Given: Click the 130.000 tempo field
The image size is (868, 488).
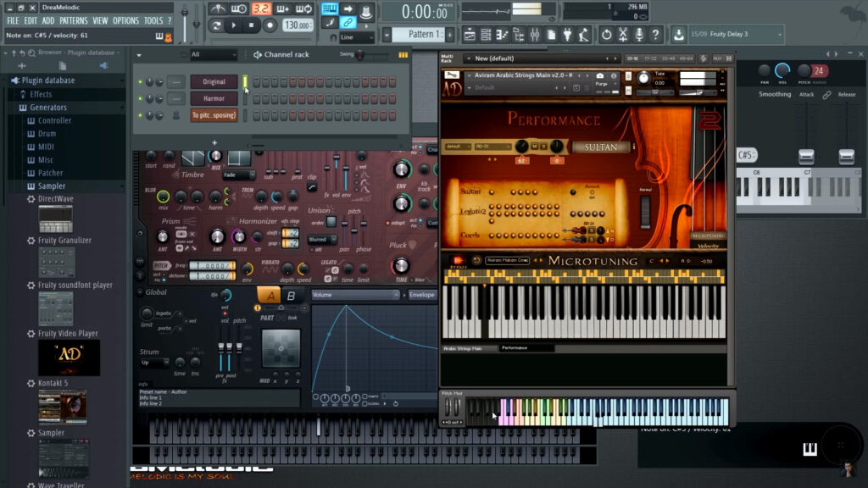Looking at the screenshot, I should [298, 25].
